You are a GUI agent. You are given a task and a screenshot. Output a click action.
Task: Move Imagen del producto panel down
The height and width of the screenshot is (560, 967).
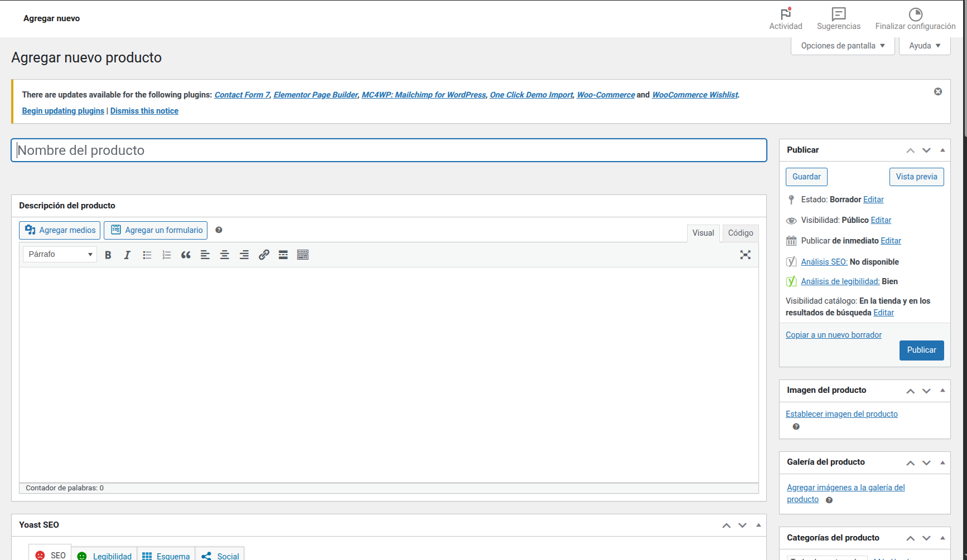click(x=926, y=391)
